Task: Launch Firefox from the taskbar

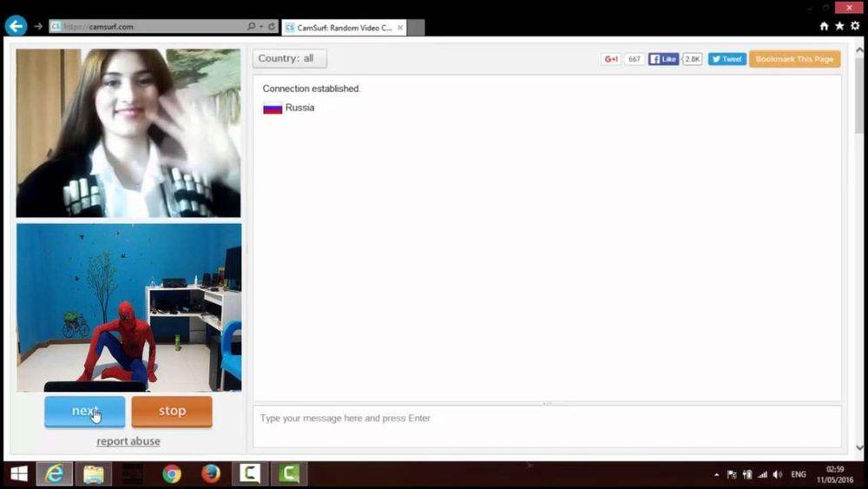Action: [210, 474]
